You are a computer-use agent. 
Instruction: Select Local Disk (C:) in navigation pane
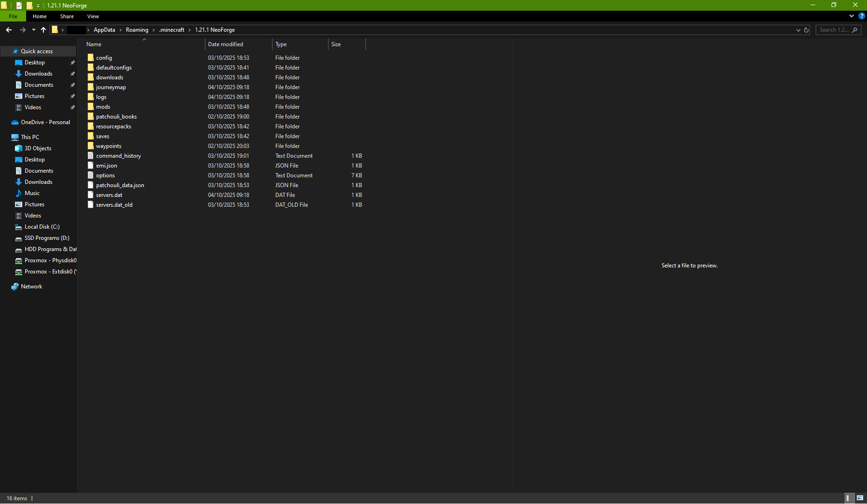(42, 227)
